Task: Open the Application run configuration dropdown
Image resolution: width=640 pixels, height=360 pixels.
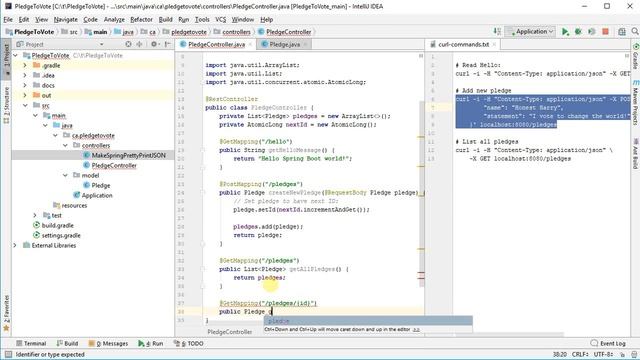Action: pos(530,31)
